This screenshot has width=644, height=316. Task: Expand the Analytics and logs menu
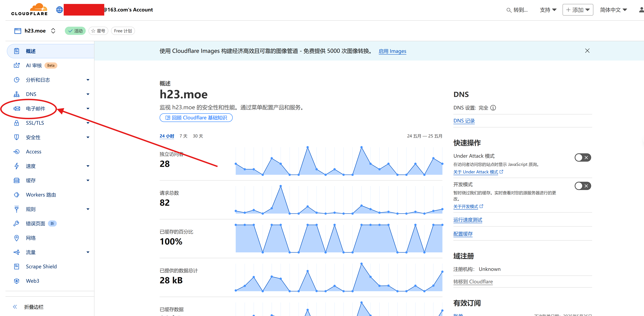pos(88,80)
